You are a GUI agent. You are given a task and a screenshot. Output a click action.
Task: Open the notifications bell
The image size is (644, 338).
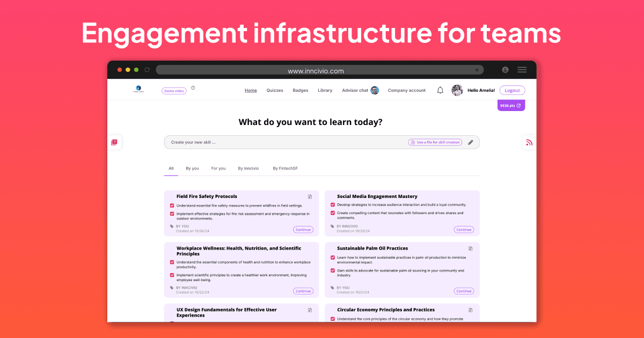click(440, 90)
